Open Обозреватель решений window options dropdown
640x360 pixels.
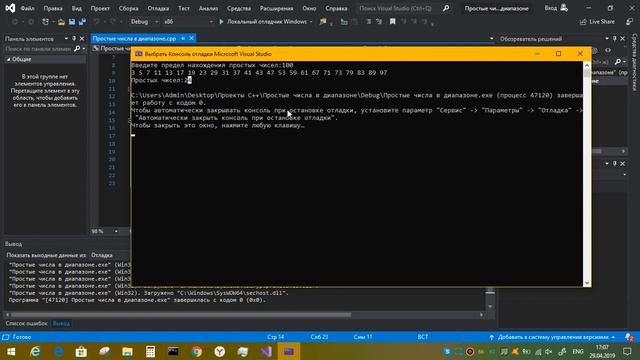[x=607, y=38]
